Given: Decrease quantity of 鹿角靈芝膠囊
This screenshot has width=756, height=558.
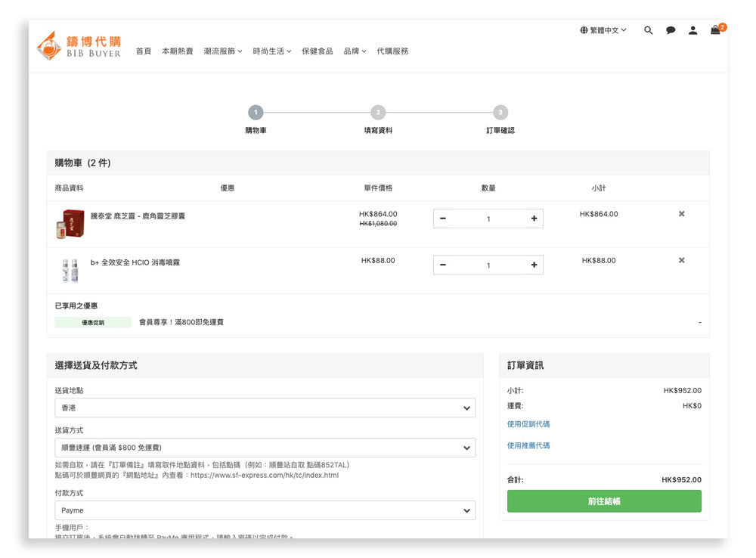Looking at the screenshot, I should coord(443,219).
